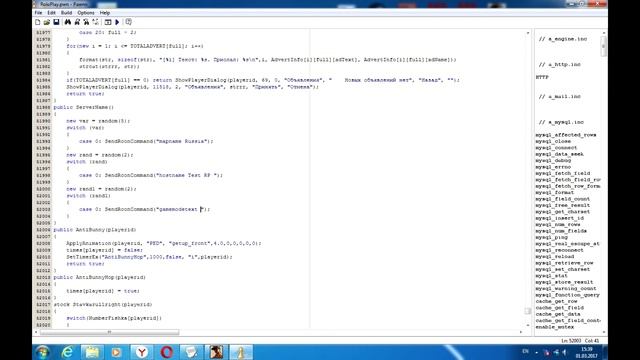Select mysql_num_fields in the function list
The width and height of the screenshot is (640, 360).
(561, 231)
